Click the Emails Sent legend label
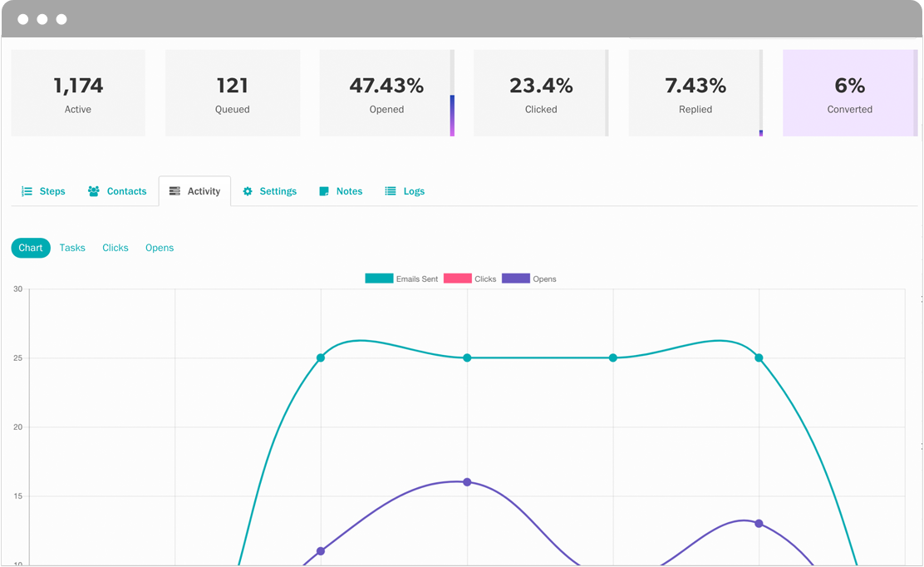Image resolution: width=924 pixels, height=567 pixels. pos(417,279)
